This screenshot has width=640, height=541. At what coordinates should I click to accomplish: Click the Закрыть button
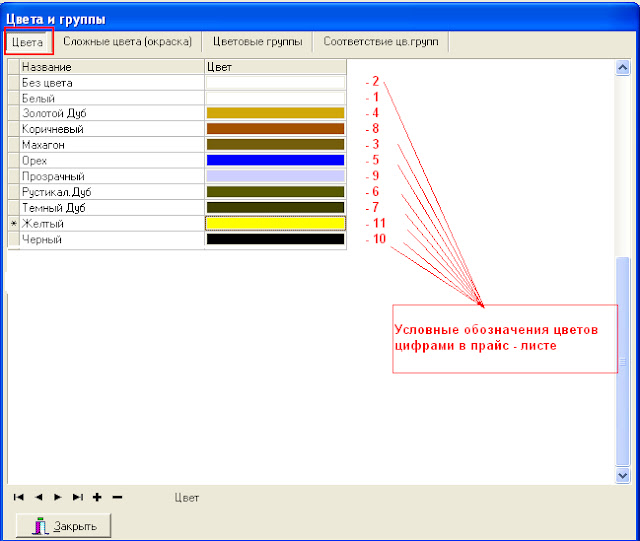click(63, 525)
